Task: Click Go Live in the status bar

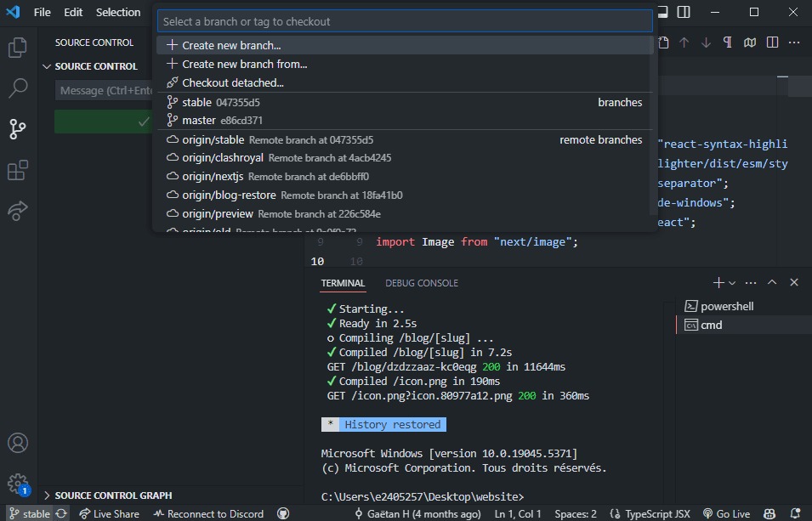Action: (725, 513)
